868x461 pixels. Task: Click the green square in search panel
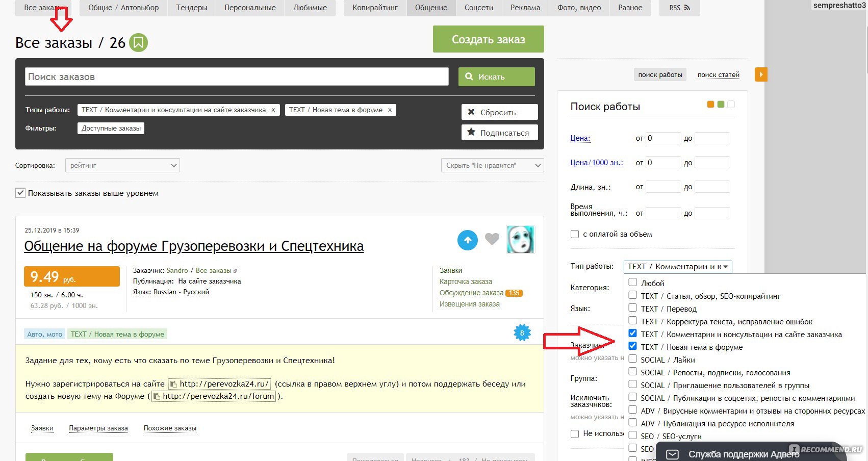pos(721,105)
